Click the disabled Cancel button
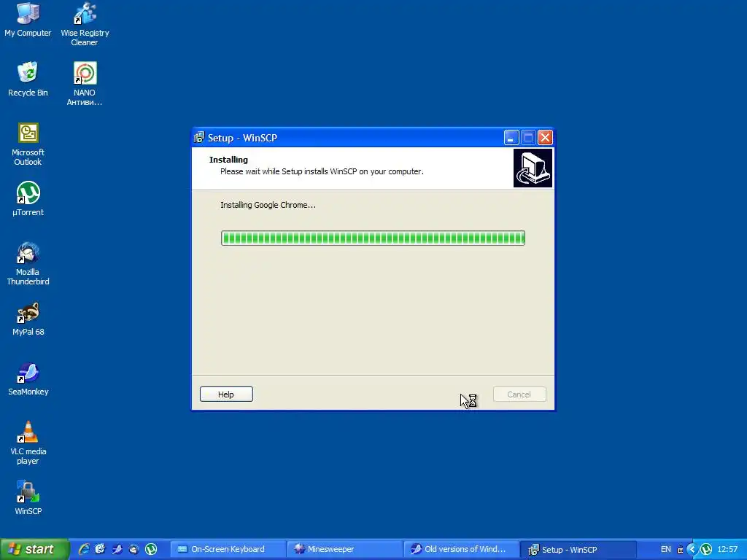The height and width of the screenshot is (560, 747). (519, 394)
